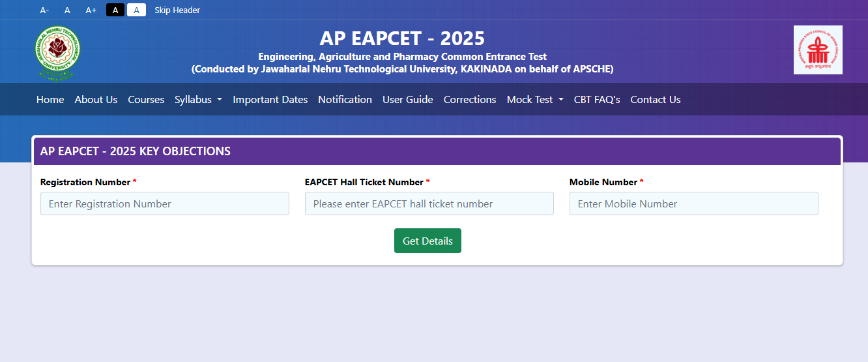Click the JNTU Kakinada university logo
Screen dimensions: 868x362
58,53
